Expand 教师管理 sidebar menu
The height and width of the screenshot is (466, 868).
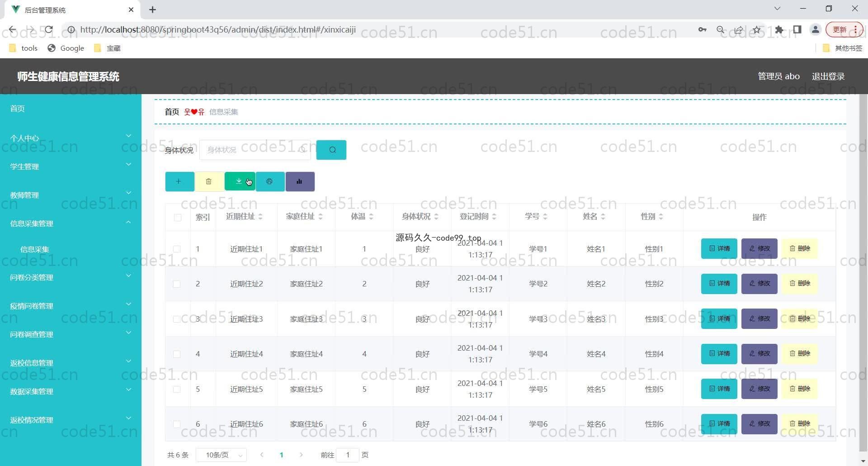[71, 195]
